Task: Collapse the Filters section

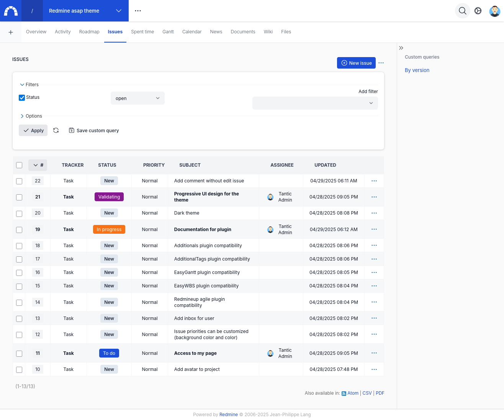Action: [x=29, y=85]
